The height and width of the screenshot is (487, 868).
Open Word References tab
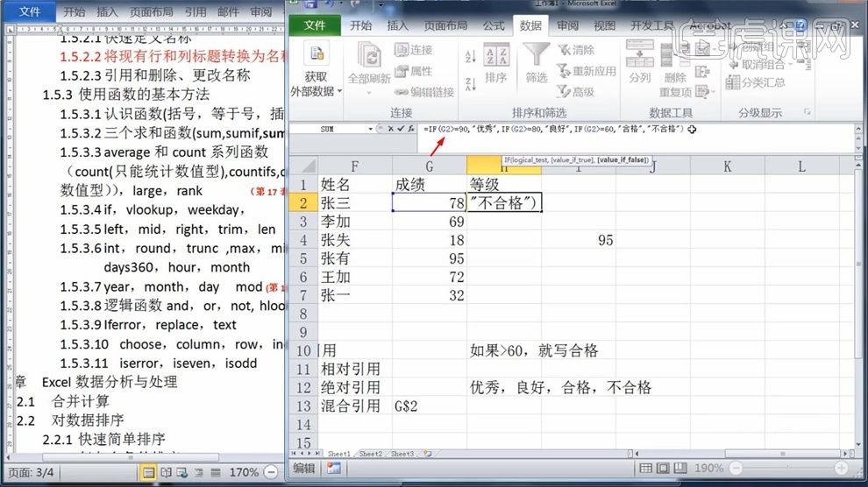[196, 11]
